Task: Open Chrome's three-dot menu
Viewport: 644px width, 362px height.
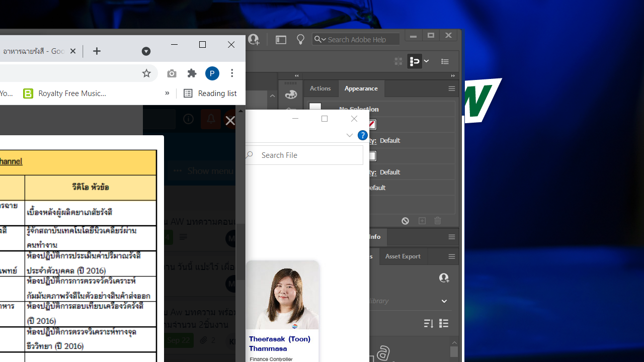Action: coord(232,73)
